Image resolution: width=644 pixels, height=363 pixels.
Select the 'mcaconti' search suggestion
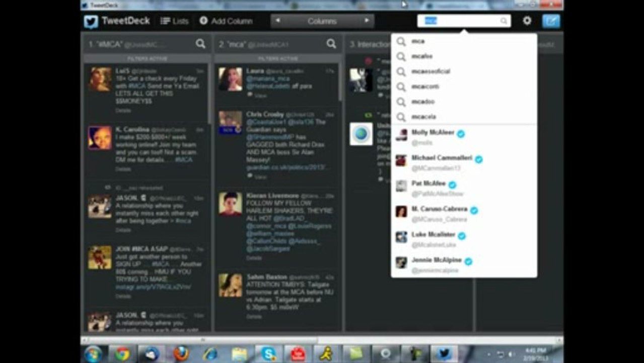(x=464, y=87)
